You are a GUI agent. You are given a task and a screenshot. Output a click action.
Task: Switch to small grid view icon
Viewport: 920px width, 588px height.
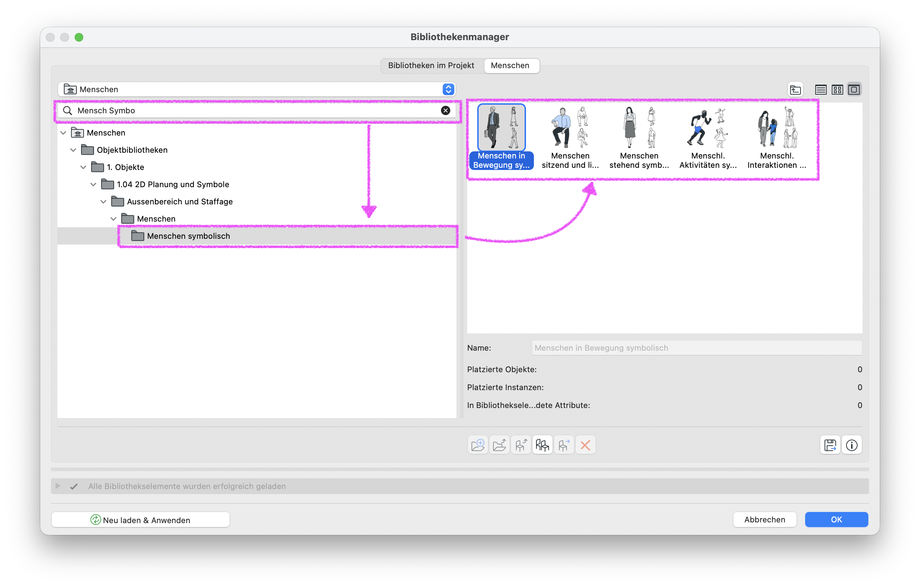coord(837,89)
